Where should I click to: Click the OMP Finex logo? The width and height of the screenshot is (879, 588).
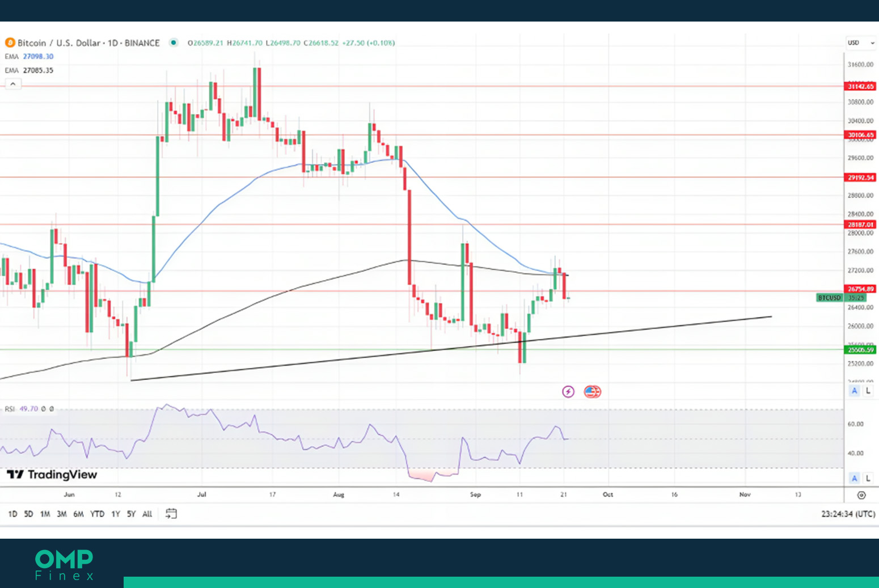click(x=64, y=565)
